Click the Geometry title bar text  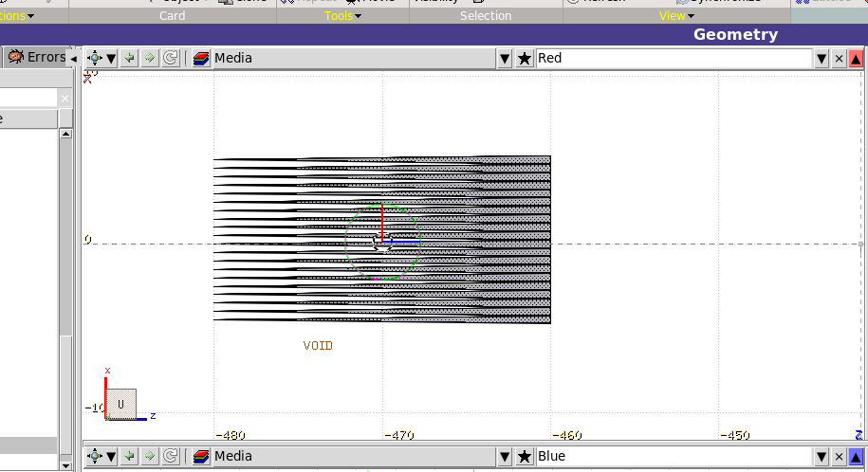(x=736, y=34)
